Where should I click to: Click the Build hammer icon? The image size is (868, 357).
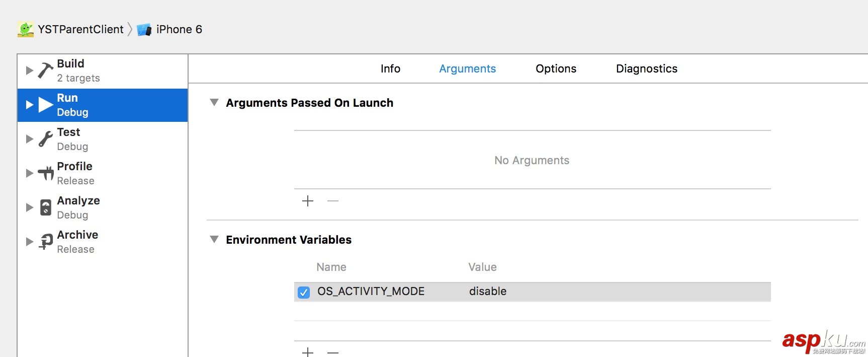tap(45, 70)
